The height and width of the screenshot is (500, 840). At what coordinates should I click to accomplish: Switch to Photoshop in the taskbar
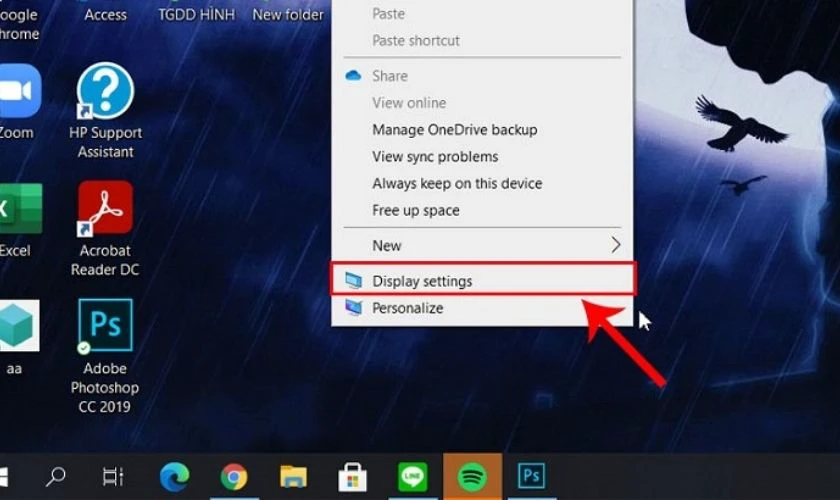click(531, 476)
